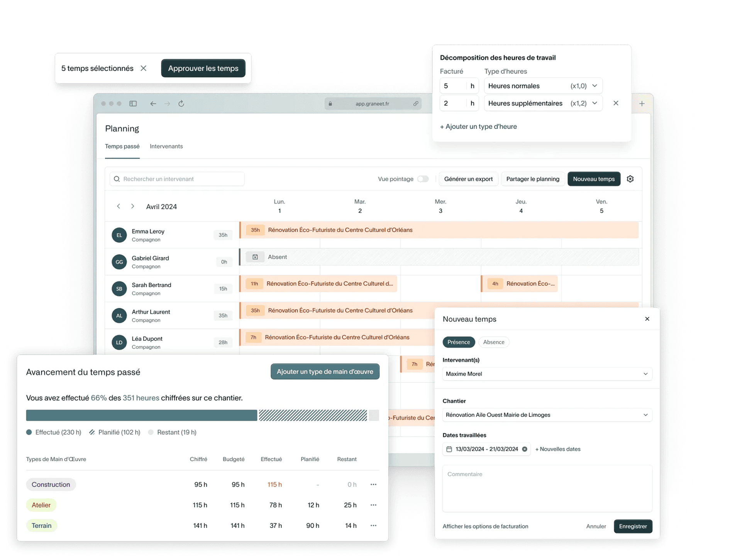Go to previous week with left chevron

(119, 206)
